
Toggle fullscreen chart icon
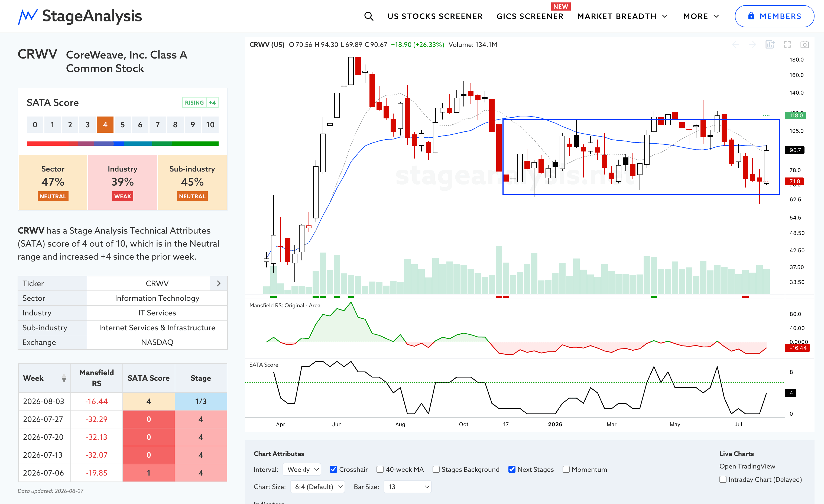tap(787, 44)
